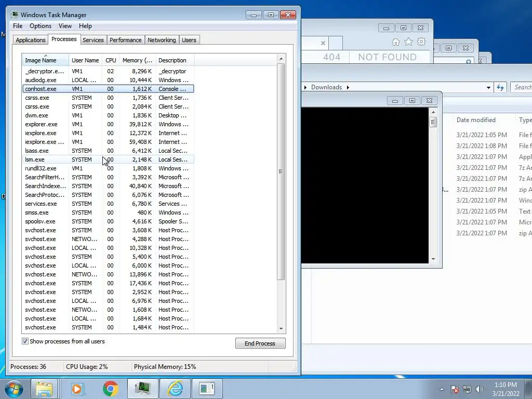Expand the arrow before Downloads in breadcrumb
Screen dimensions: 532x399
pos(305,87)
